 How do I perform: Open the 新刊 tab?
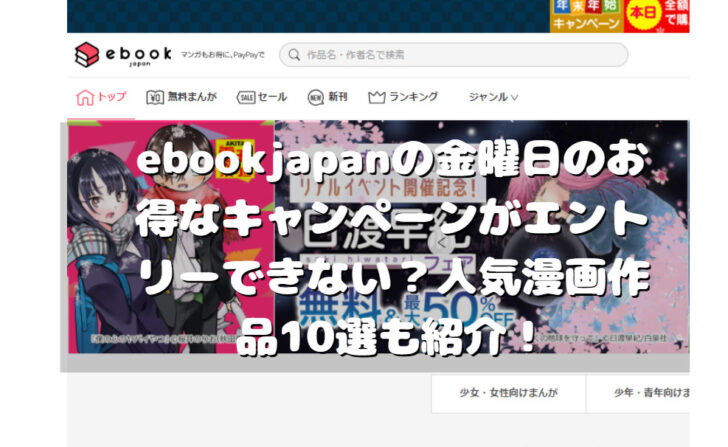pos(327,97)
